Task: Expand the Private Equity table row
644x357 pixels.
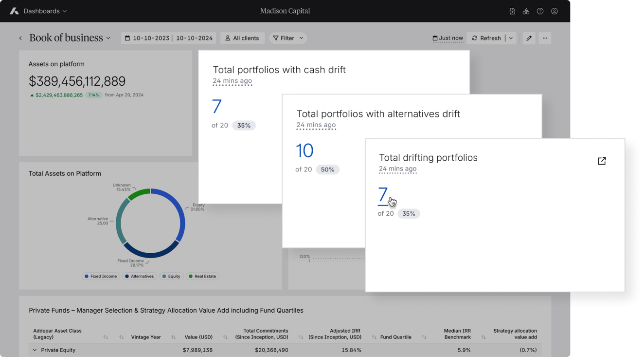Action: (x=35, y=350)
